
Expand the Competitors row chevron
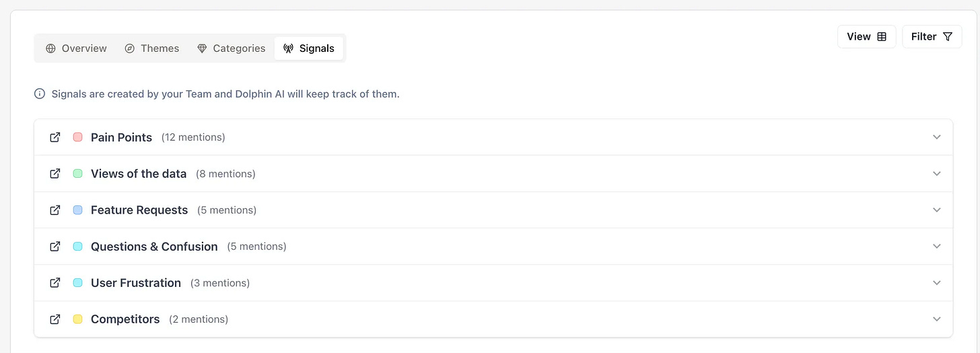click(x=936, y=319)
